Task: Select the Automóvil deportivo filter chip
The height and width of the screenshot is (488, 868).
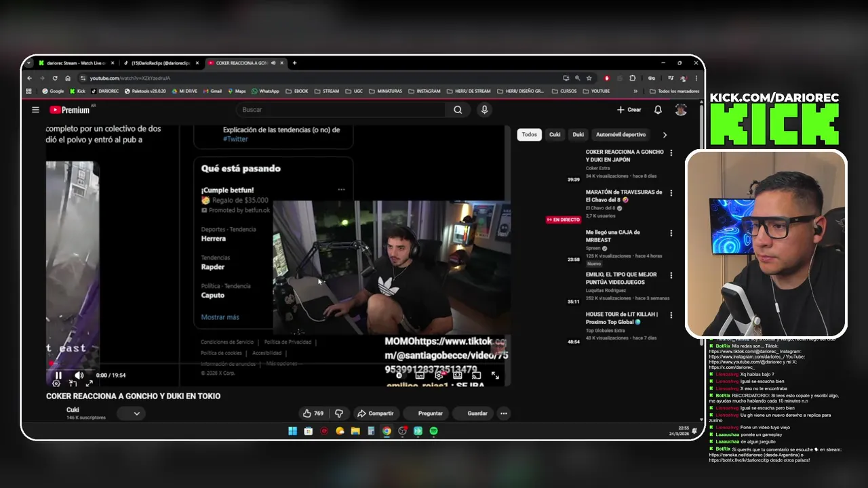Action: click(x=622, y=134)
